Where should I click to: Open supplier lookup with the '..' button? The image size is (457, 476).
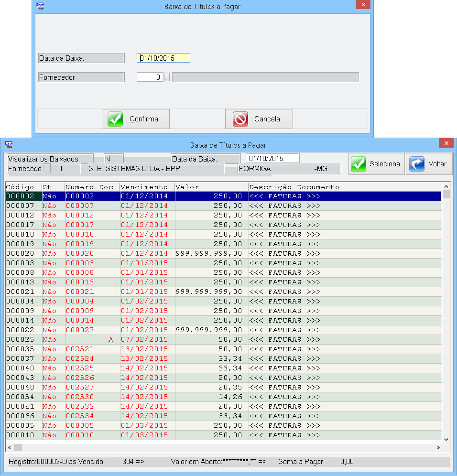166,77
